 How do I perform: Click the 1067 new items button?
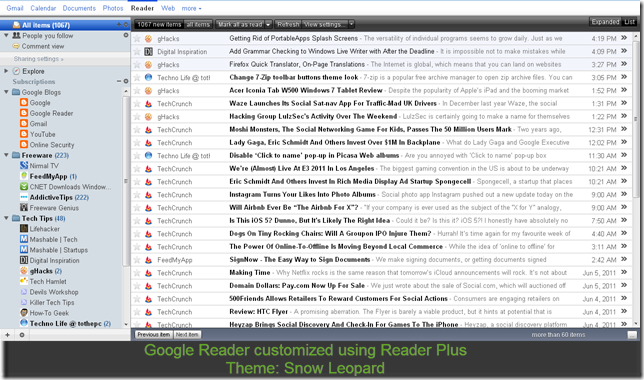coord(159,25)
